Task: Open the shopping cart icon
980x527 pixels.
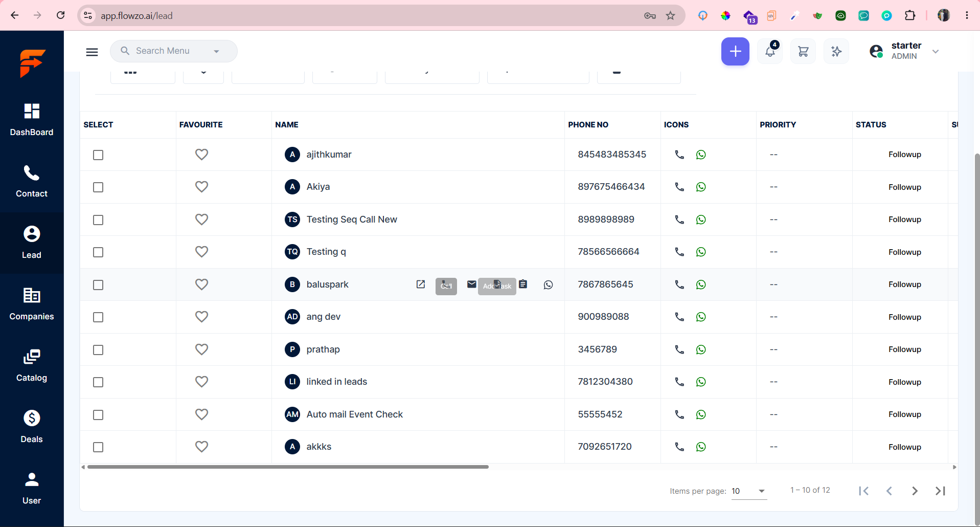Action: click(x=803, y=51)
